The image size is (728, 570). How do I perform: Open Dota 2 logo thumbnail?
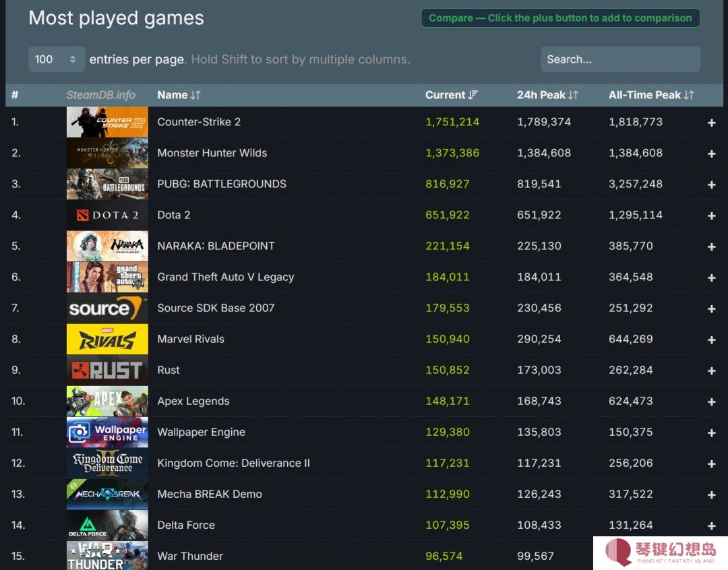[107, 215]
